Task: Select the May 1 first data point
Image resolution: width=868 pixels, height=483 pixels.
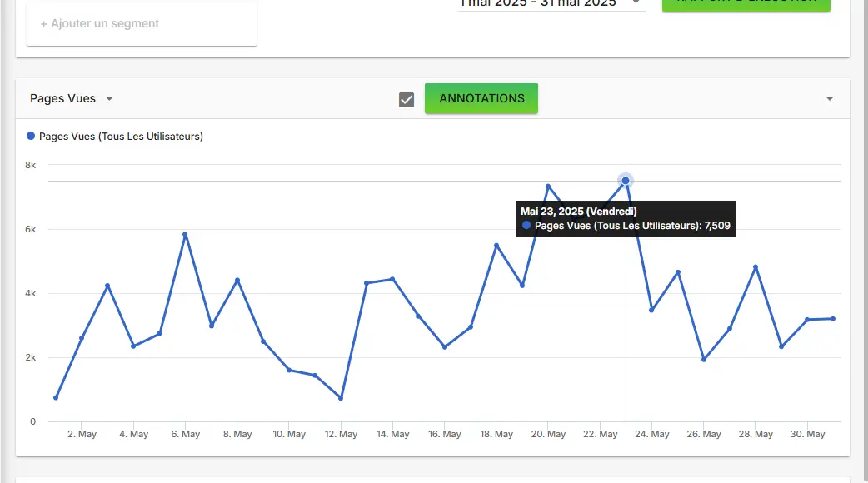Action: [56, 398]
